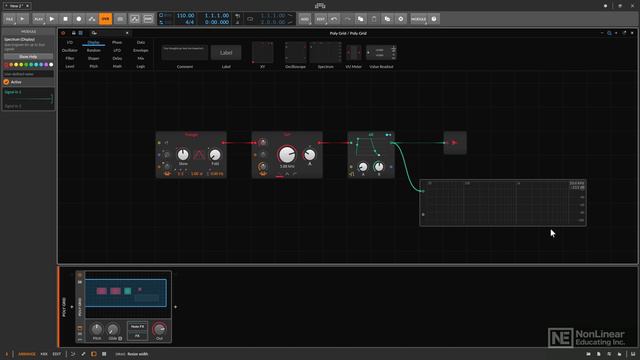The image size is (640, 360).
Task: Switch to the MIX view in footer
Action: pyautogui.click(x=44, y=354)
